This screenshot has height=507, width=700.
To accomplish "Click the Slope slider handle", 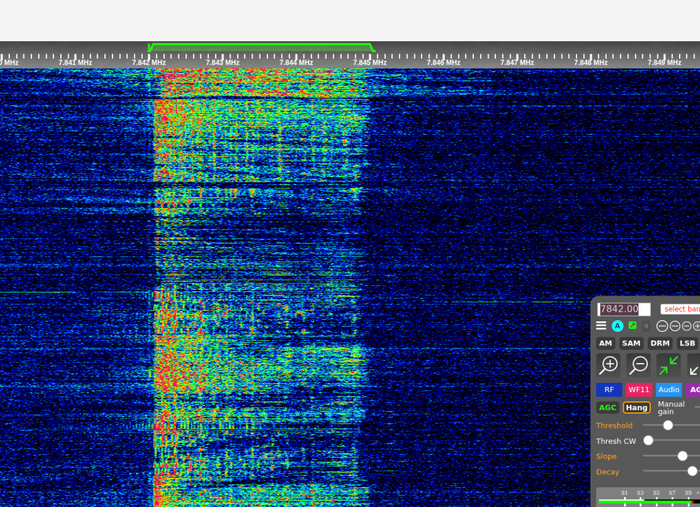I will click(x=683, y=456).
